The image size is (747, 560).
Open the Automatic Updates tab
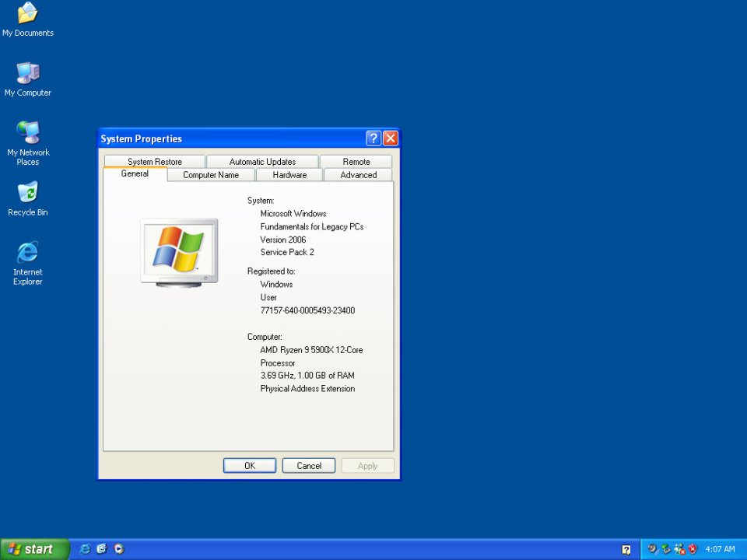[262, 162]
